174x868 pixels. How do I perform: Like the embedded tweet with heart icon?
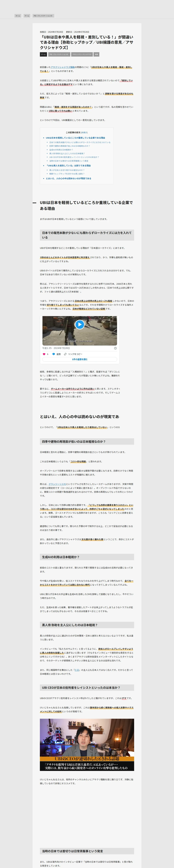pyautogui.click(x=44, y=354)
